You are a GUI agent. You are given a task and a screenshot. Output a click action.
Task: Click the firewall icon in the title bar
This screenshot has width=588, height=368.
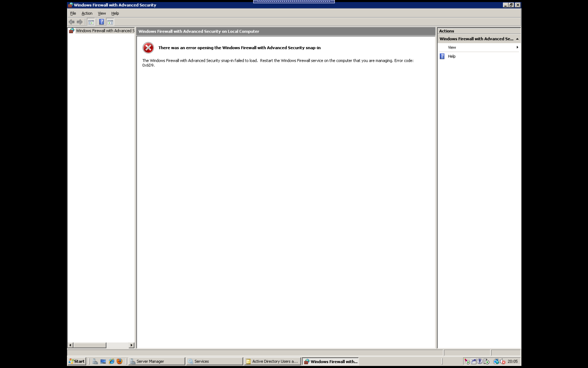coord(70,5)
